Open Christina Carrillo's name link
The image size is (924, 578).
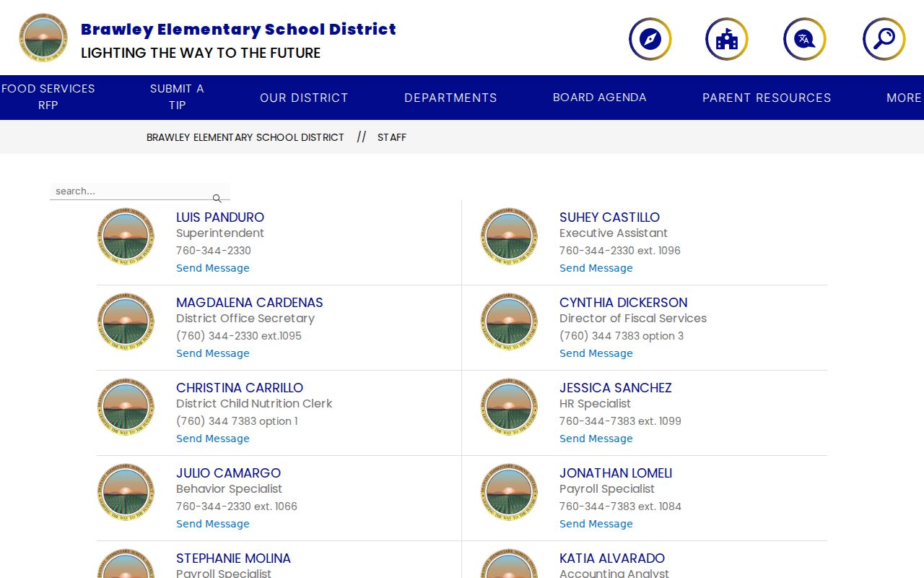[x=240, y=388]
